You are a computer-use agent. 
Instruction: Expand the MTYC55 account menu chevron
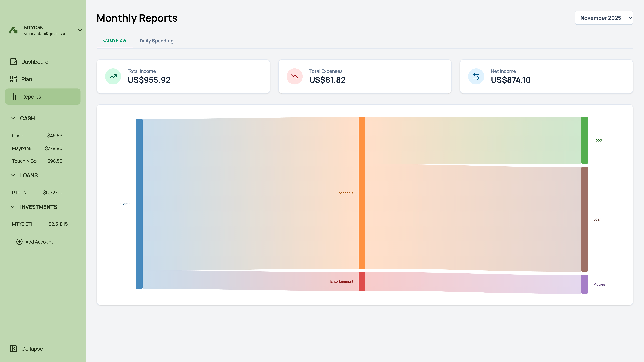80,30
